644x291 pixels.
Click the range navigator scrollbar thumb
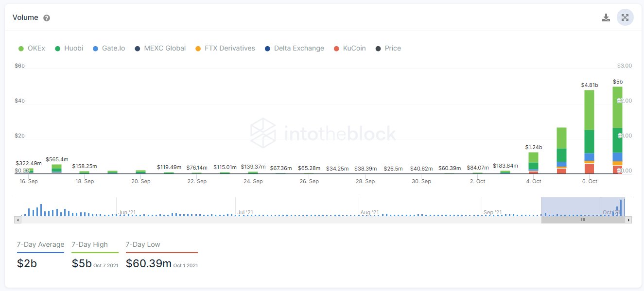583,220
